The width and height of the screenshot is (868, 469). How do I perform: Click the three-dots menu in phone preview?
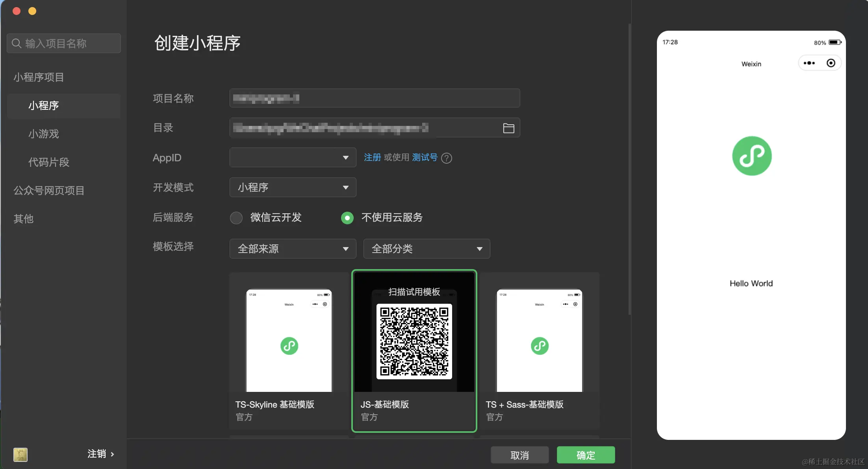809,63
